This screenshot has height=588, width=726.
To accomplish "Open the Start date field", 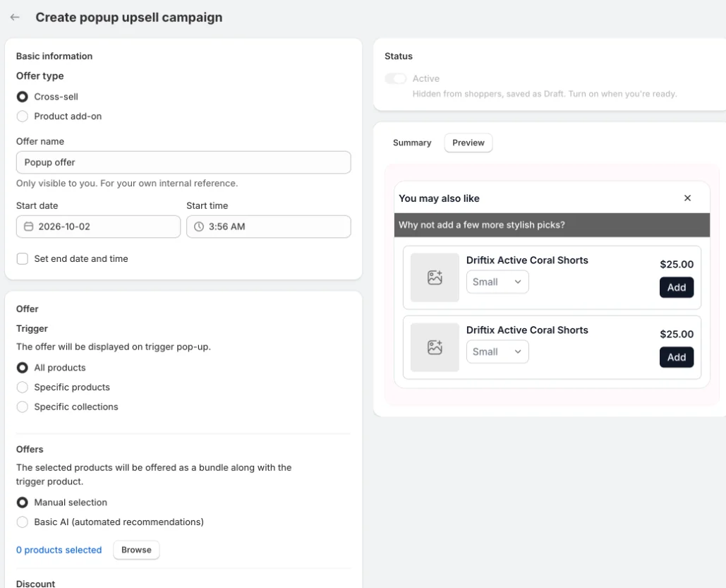I will pyautogui.click(x=98, y=227).
